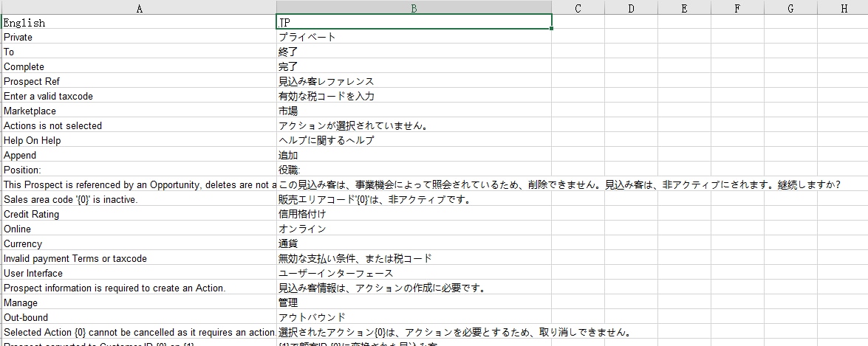Image resolution: width=868 pixels, height=346 pixels.
Task: Click the cell 'Marketplace'
Action: (x=139, y=111)
